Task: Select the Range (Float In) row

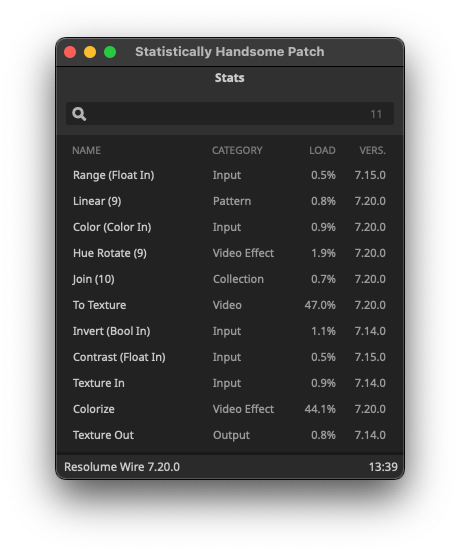Action: pyautogui.click(x=230, y=175)
